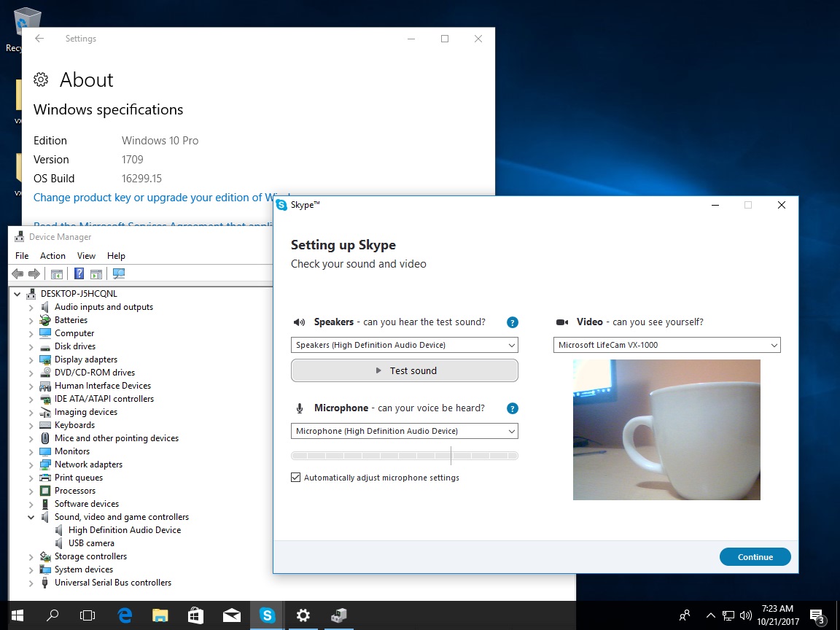Open the View menu in Device Manager
The width and height of the screenshot is (840, 630).
pos(86,256)
